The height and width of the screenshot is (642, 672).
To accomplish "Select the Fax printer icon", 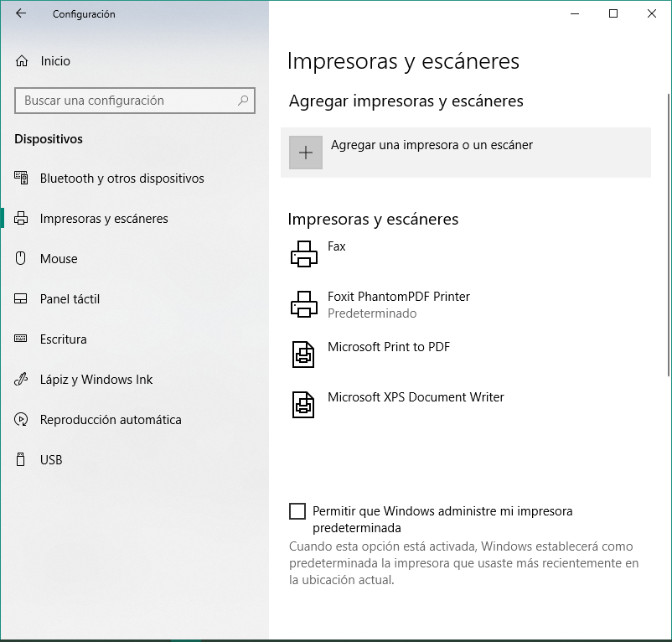I will click(x=303, y=253).
